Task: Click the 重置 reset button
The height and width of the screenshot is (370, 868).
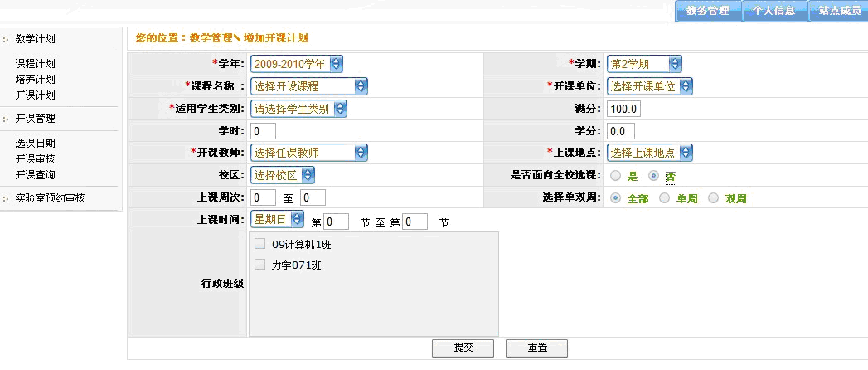Action: tap(536, 348)
